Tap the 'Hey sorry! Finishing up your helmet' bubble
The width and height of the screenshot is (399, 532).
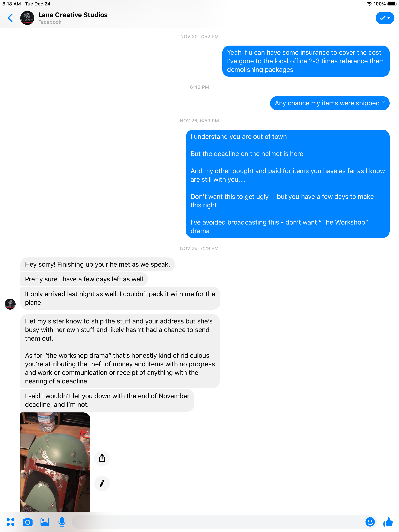pos(97,264)
